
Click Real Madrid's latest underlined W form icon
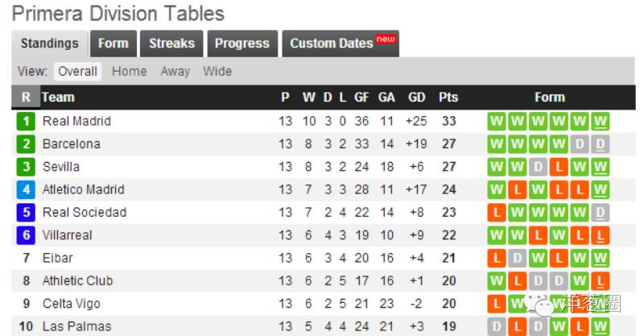pyautogui.click(x=600, y=122)
